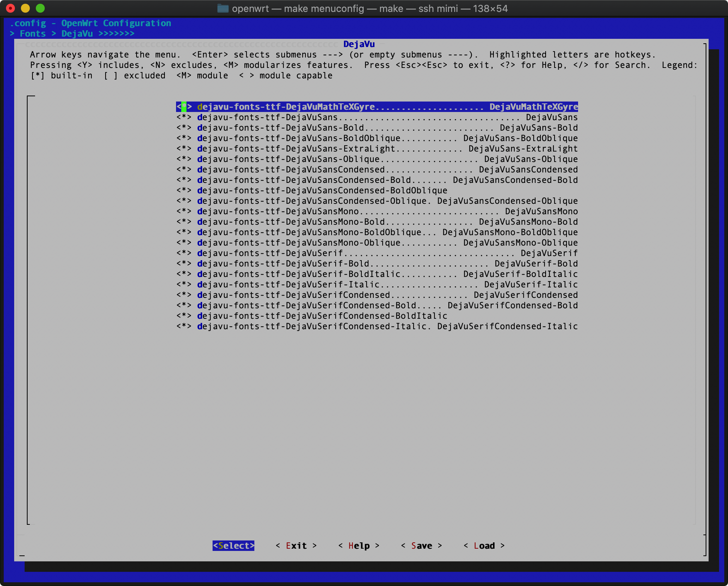The height and width of the screenshot is (586, 728).
Task: Toggle marker for DejaVuSansCondensed package
Action: tap(184, 169)
